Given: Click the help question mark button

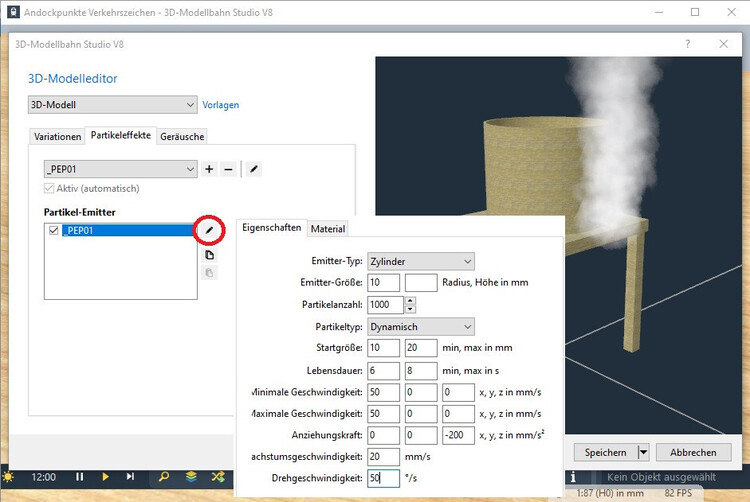Looking at the screenshot, I should tap(687, 45).
